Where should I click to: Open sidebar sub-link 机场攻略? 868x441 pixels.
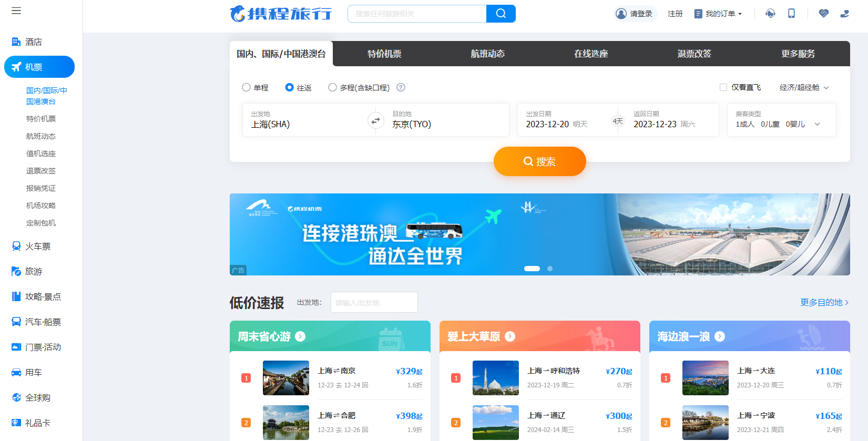pyautogui.click(x=41, y=206)
